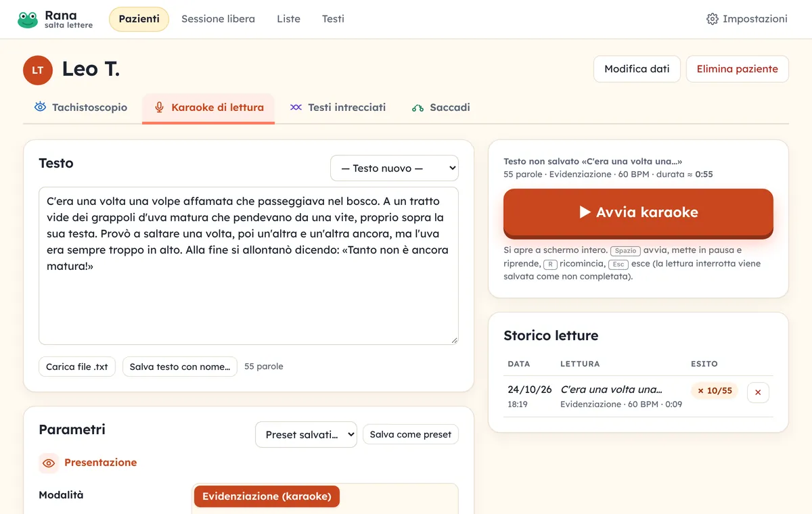812x514 pixels.
Task: Click the DATA column header
Action: tap(519, 364)
